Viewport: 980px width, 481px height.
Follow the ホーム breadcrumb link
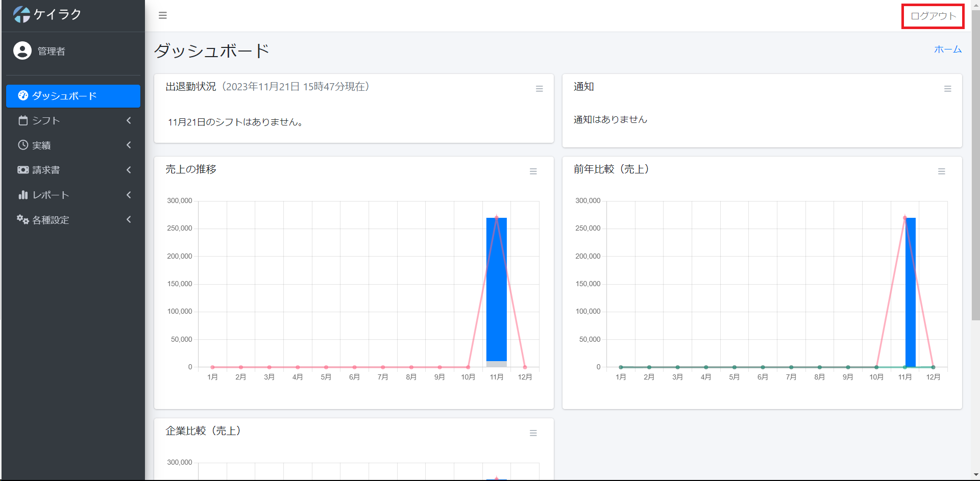[x=948, y=49]
